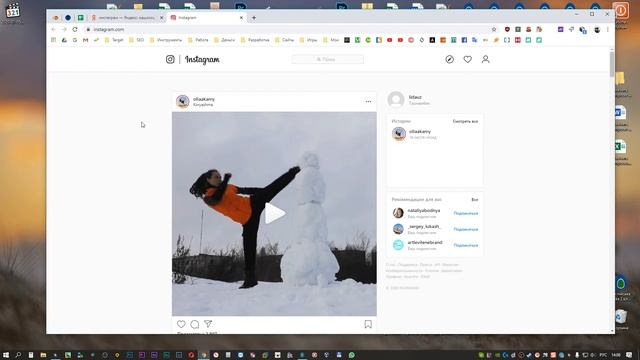This screenshot has width=640, height=360.
Task: Select the dark blue circle pinned tab
Action: point(68,18)
